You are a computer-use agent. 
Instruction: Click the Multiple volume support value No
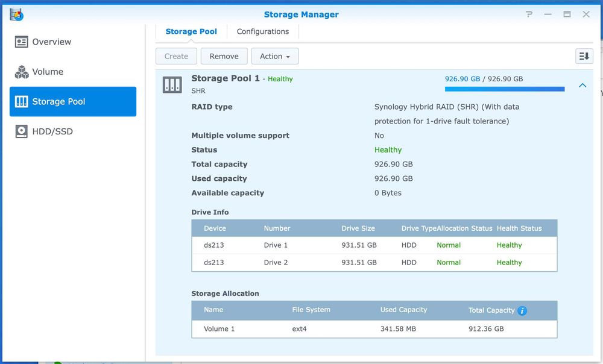click(x=379, y=136)
